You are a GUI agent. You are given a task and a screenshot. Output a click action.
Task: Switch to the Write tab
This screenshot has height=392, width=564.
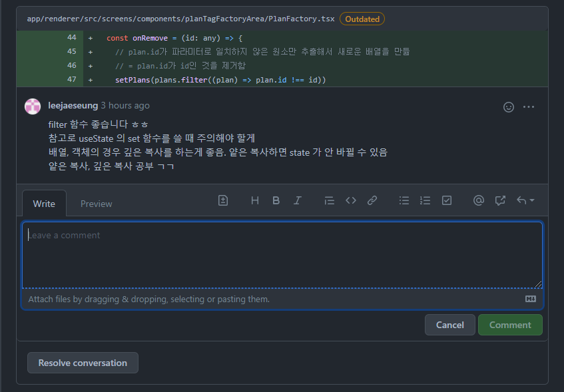44,204
